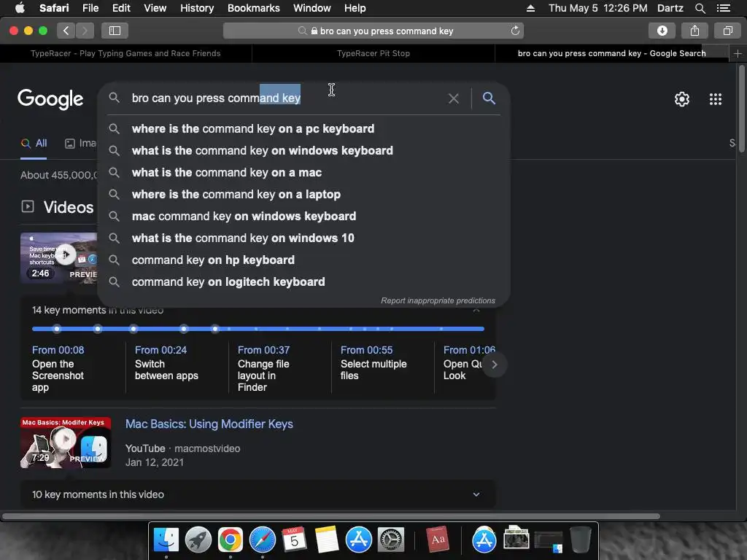Image resolution: width=747 pixels, height=560 pixels.
Task: Click in the Google search input field
Action: click(286, 98)
